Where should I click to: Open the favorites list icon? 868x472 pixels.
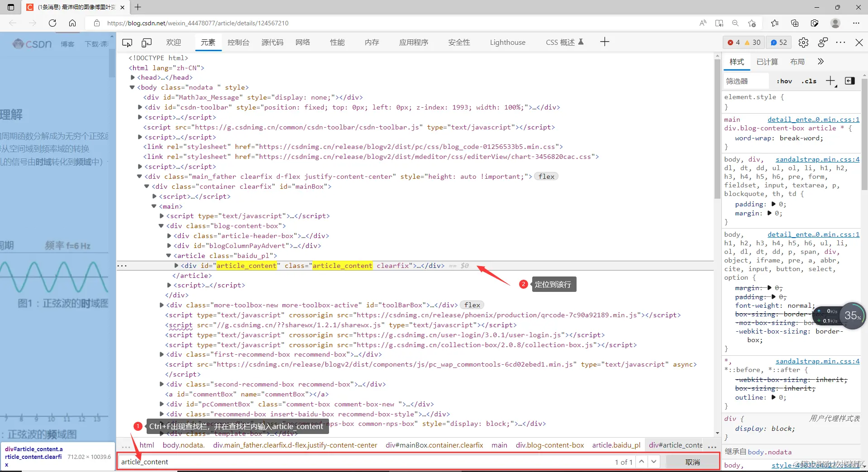pyautogui.click(x=775, y=23)
